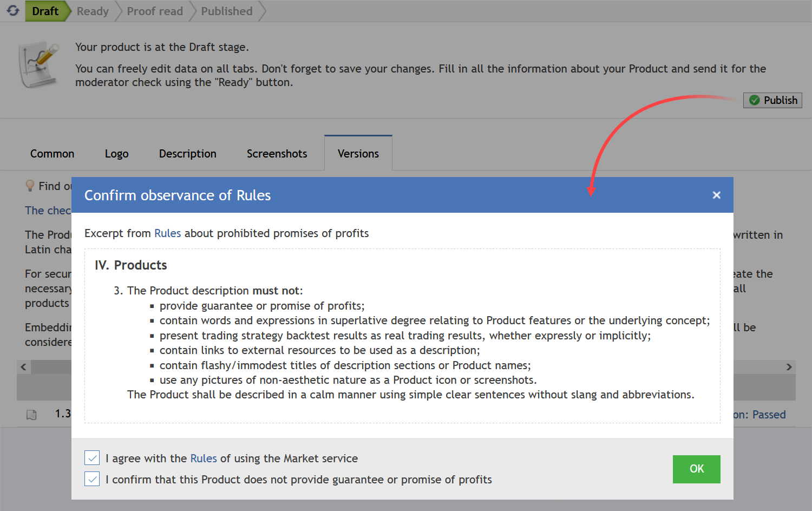The image size is (812, 511).
Task: Open the Logo tab
Action: tap(116, 154)
